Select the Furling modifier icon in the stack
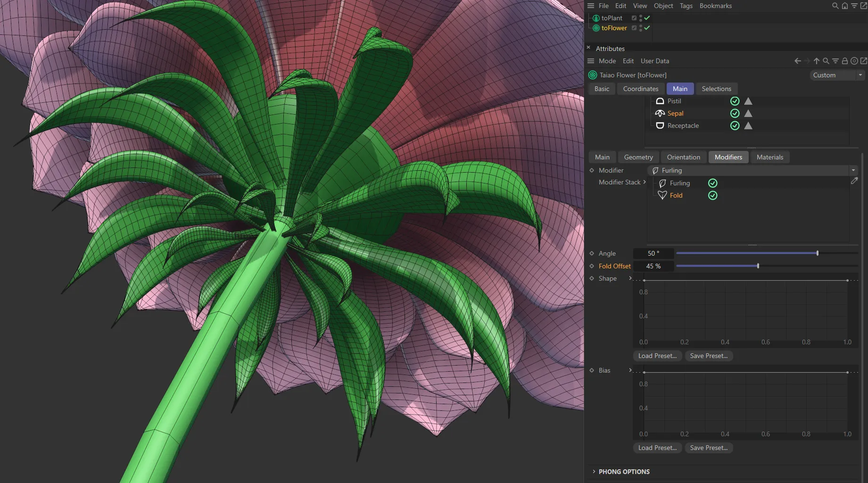Screen dimensions: 868x483 [x=662, y=183]
